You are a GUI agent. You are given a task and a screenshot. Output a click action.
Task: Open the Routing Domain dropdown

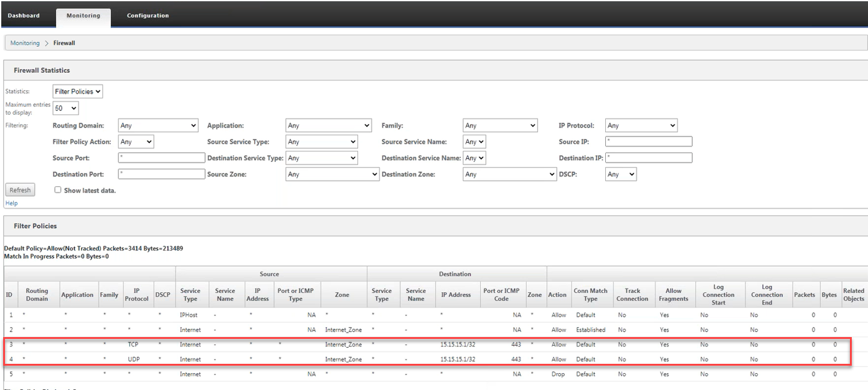158,126
